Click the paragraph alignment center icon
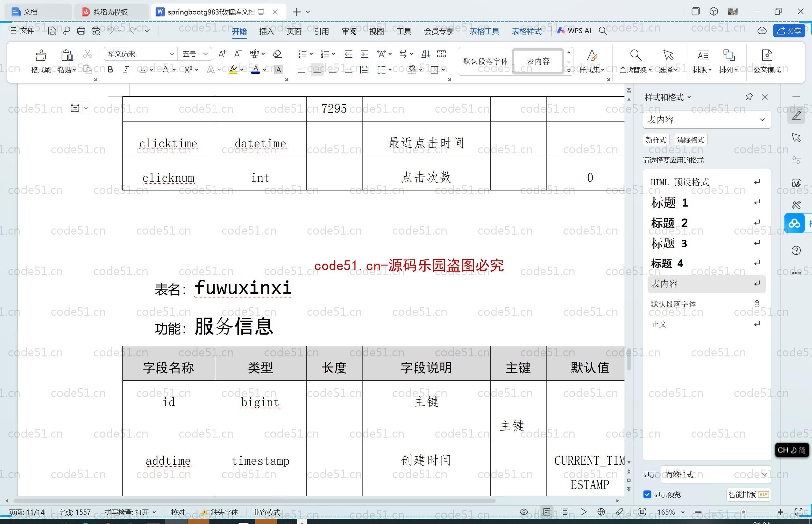 (317, 71)
